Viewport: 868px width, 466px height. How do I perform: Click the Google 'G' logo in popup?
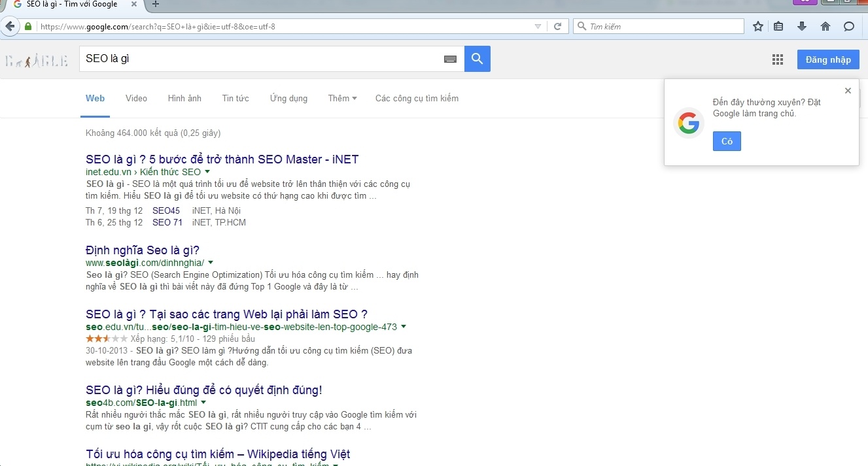[688, 122]
